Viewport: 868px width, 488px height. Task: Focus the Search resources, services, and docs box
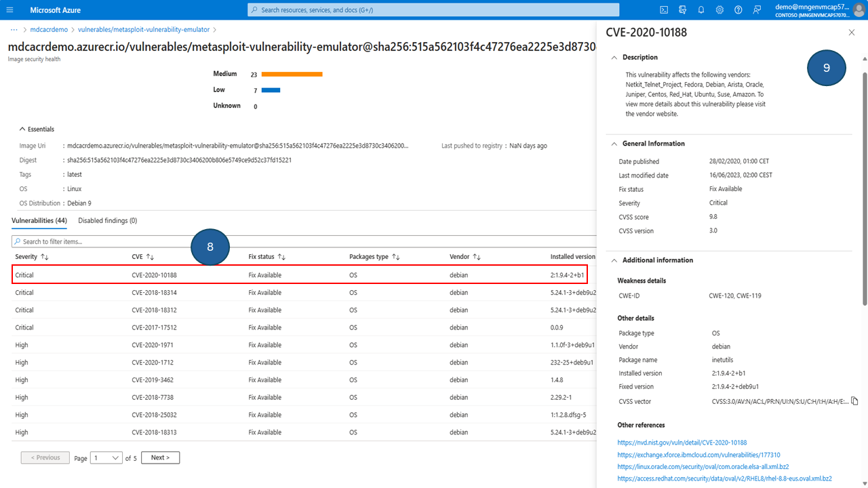click(433, 10)
